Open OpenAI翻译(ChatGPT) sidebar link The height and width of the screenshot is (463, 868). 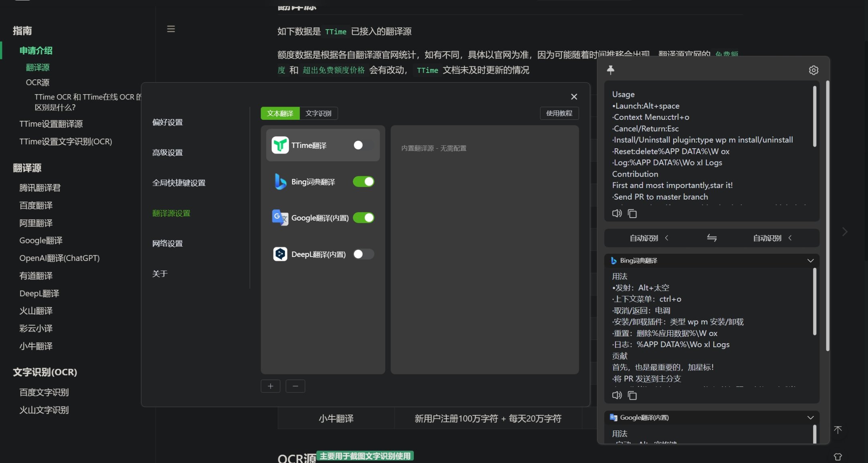click(59, 258)
